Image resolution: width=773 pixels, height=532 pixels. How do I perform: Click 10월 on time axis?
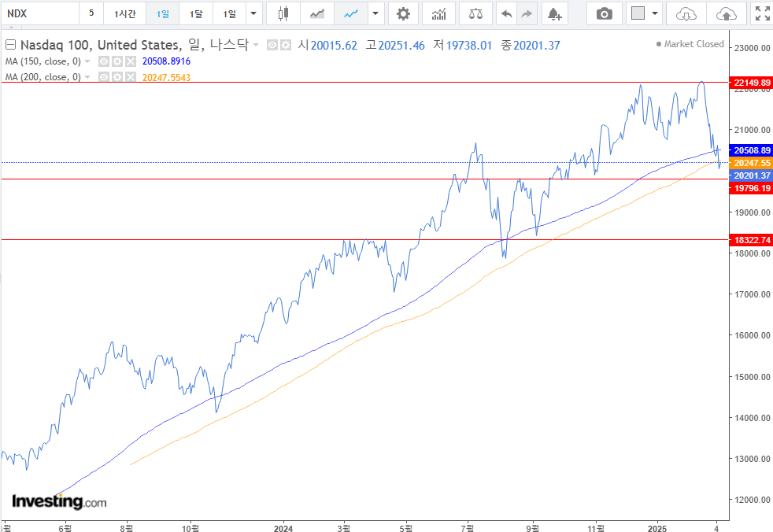click(x=190, y=528)
